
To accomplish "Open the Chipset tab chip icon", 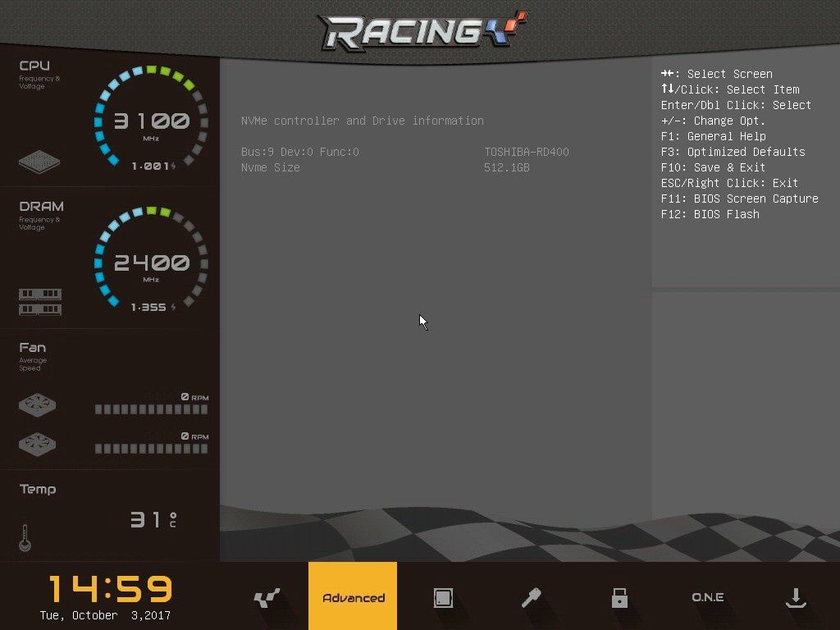I will [443, 598].
